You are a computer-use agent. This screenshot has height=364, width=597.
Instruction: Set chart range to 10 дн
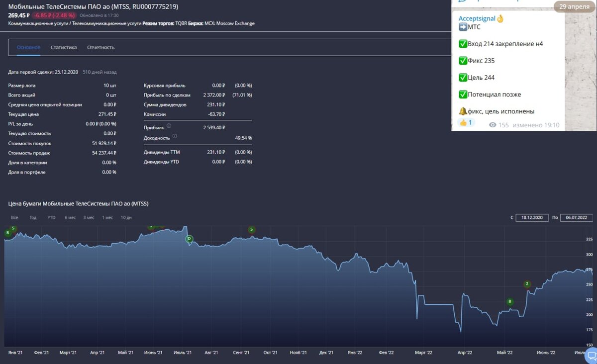point(126,217)
